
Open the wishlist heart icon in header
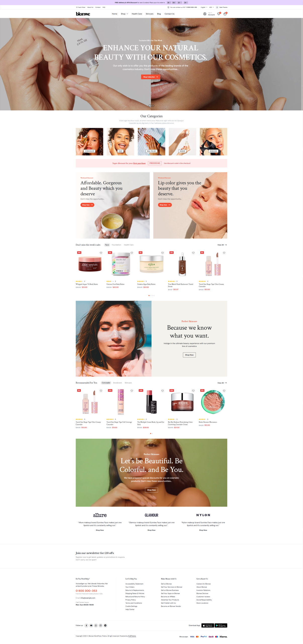coord(219,14)
